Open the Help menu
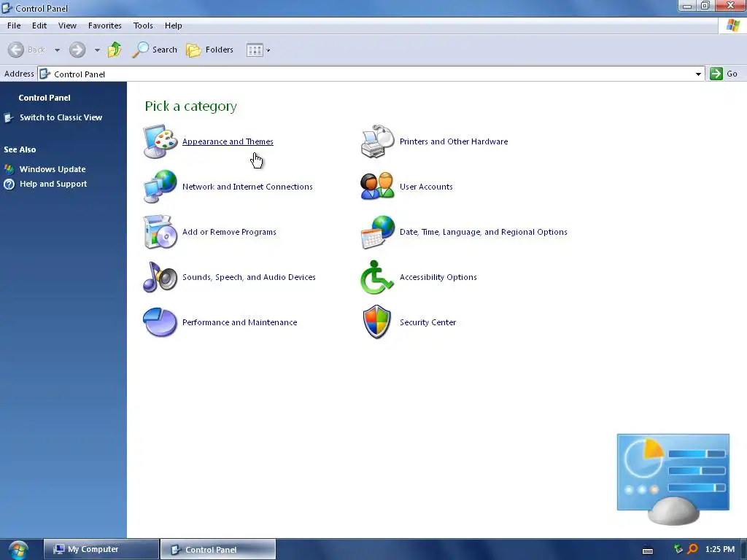Screen dimensions: 747x560 pos(174,26)
